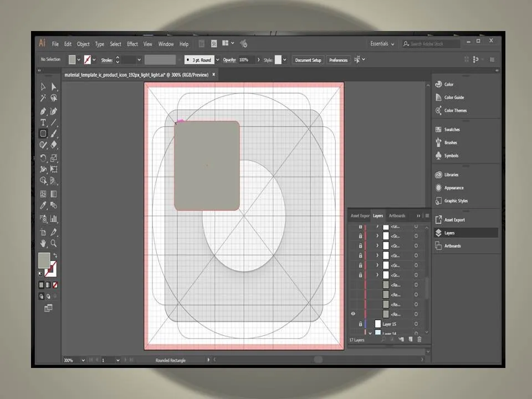Choose the Line Segment tool
This screenshot has height=399, width=532.
tap(54, 122)
